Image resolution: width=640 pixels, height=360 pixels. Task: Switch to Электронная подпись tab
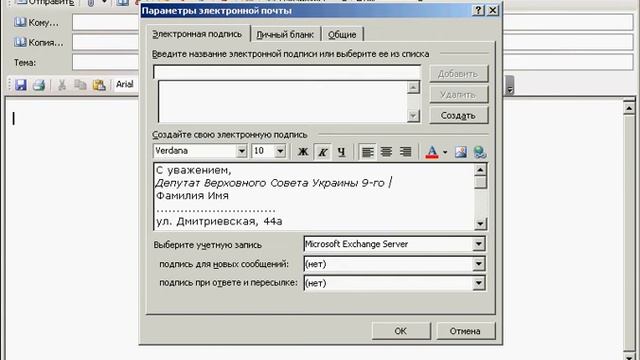tap(198, 34)
